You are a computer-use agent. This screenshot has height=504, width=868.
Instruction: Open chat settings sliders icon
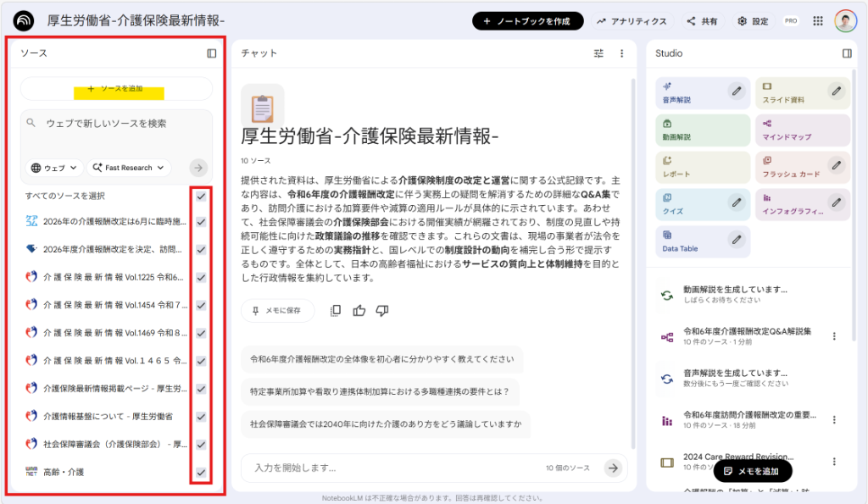[x=598, y=53]
